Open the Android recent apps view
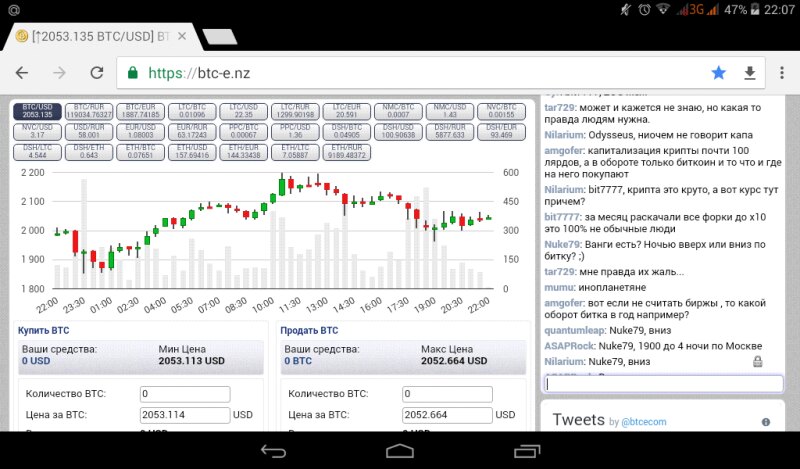This screenshot has height=469, width=800. (527, 451)
